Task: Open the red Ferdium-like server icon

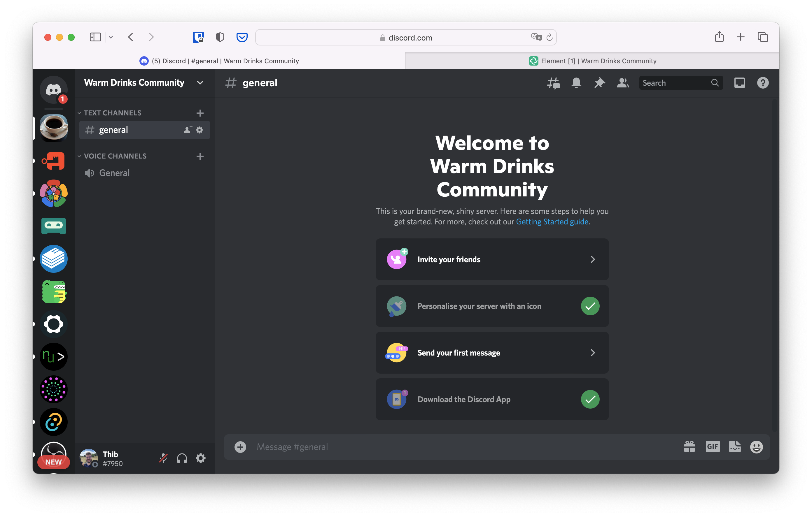Action: [x=54, y=161]
